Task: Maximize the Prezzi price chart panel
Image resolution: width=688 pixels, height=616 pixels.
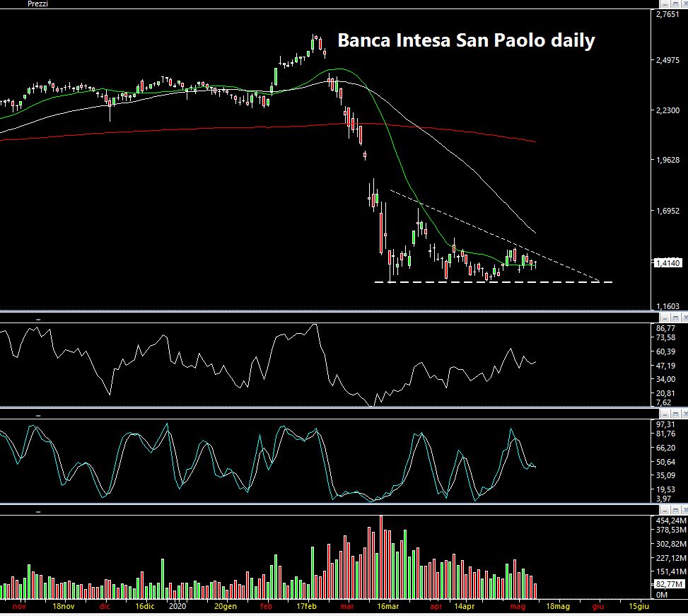Action: point(675,4)
